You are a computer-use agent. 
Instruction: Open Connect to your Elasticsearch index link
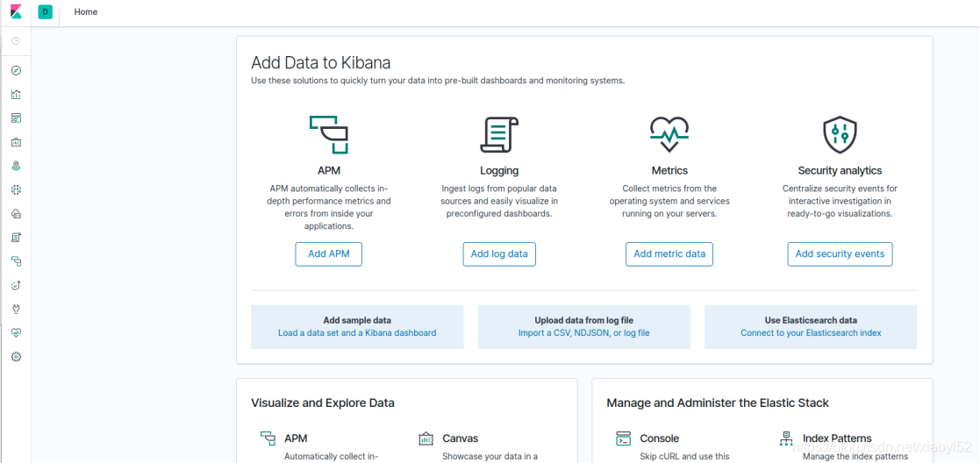coord(811,333)
